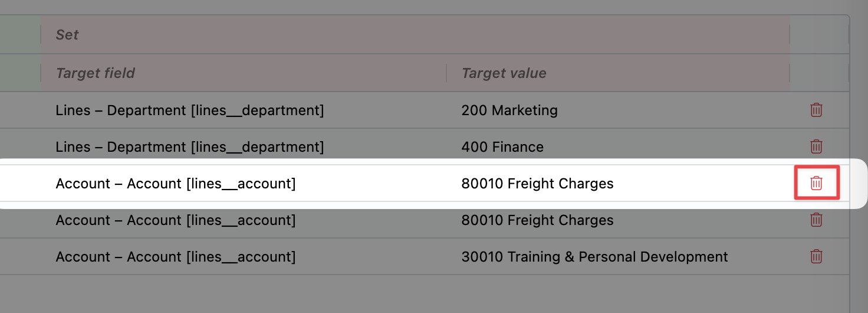Viewport: 868px width, 313px height.
Task: Click trash icon for 400 Finance row
Action: 816,146
